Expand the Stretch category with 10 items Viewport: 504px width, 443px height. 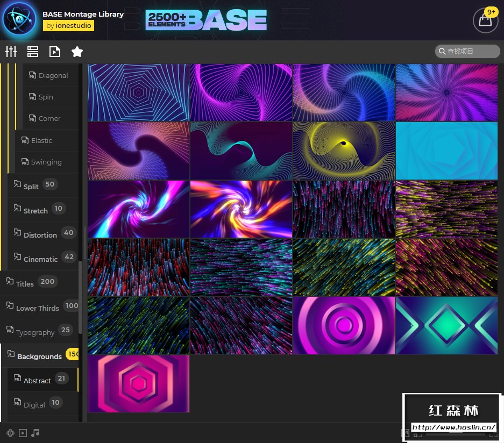(x=43, y=210)
